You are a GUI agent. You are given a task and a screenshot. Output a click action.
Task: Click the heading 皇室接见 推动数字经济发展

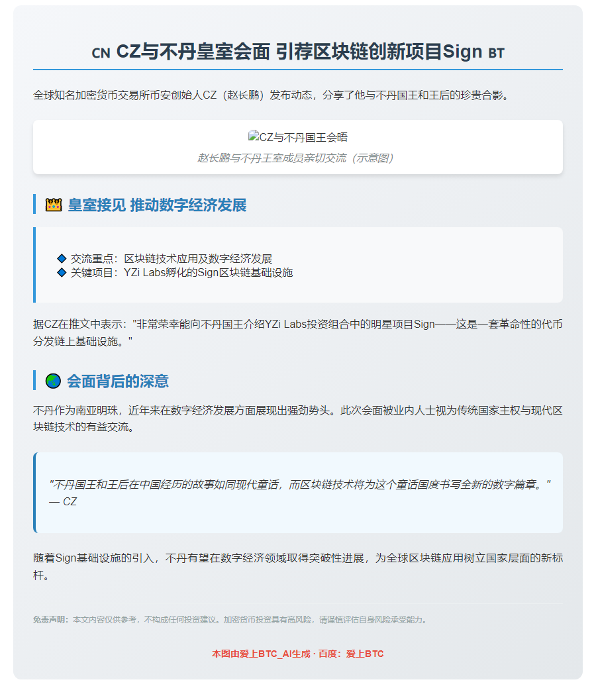[157, 205]
